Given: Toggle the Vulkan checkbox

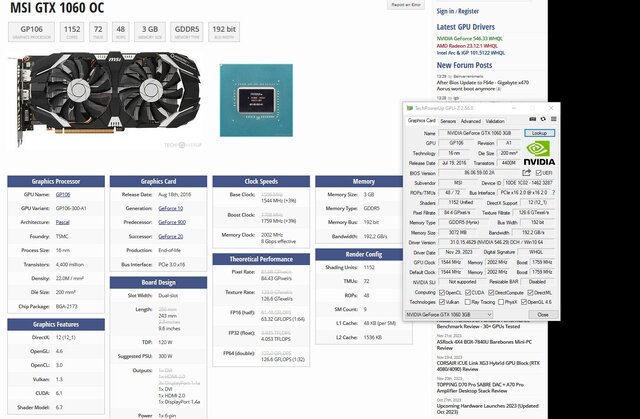Looking at the screenshot, I should [x=441, y=301].
